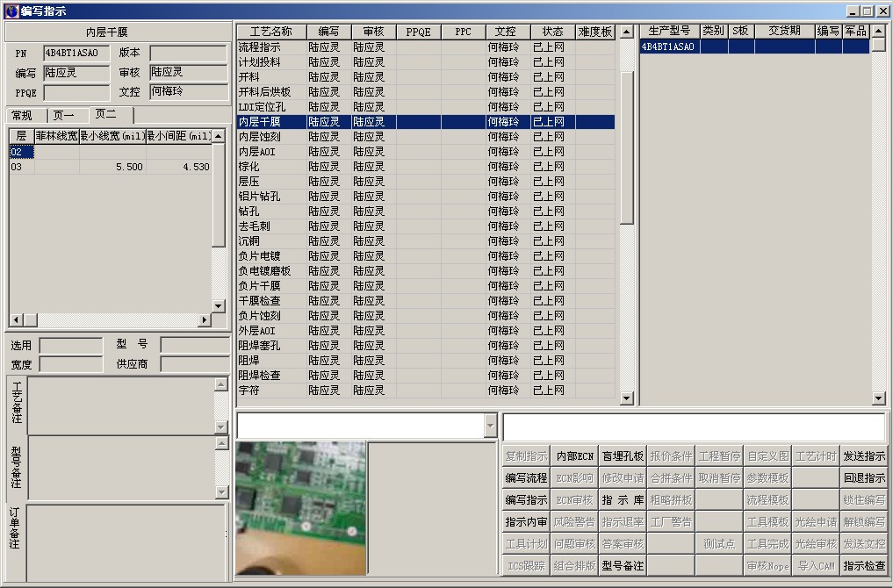Viewport: 893px width, 588px height.
Task: Select the 流程指示 process row
Action: tap(426, 47)
